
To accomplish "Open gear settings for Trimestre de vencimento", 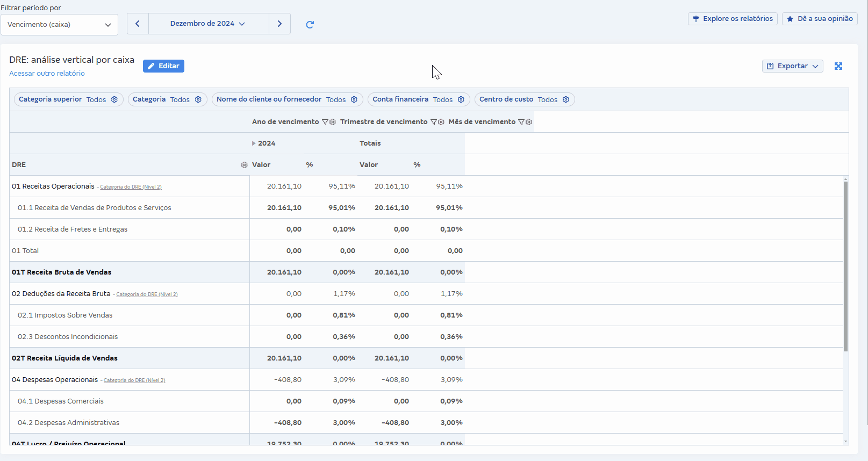I will coord(441,122).
